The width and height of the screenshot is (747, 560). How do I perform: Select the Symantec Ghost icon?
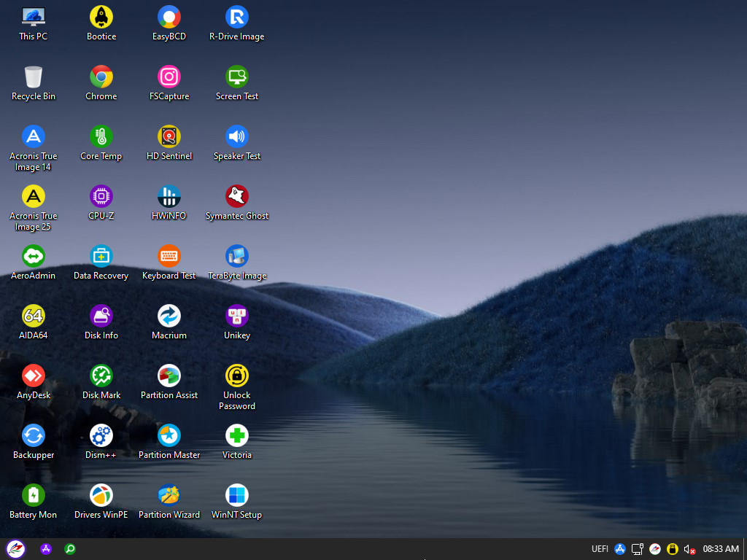pos(237,197)
